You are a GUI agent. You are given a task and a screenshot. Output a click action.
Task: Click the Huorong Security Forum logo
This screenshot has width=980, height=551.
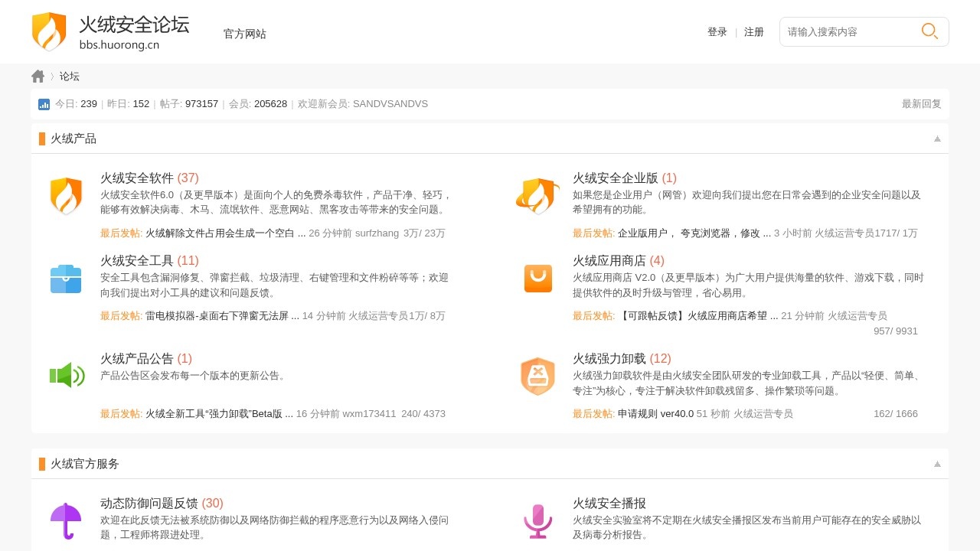click(x=110, y=32)
